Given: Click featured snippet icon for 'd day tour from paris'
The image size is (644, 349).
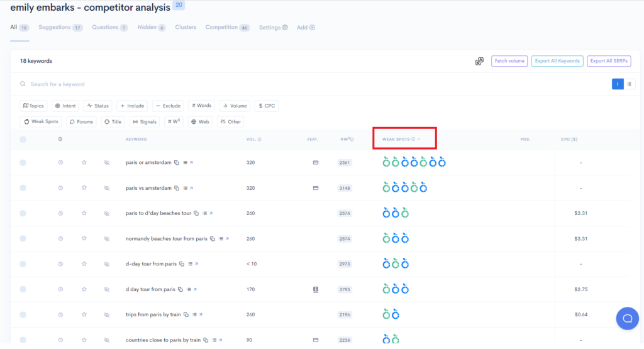Looking at the screenshot, I should coord(316,289).
